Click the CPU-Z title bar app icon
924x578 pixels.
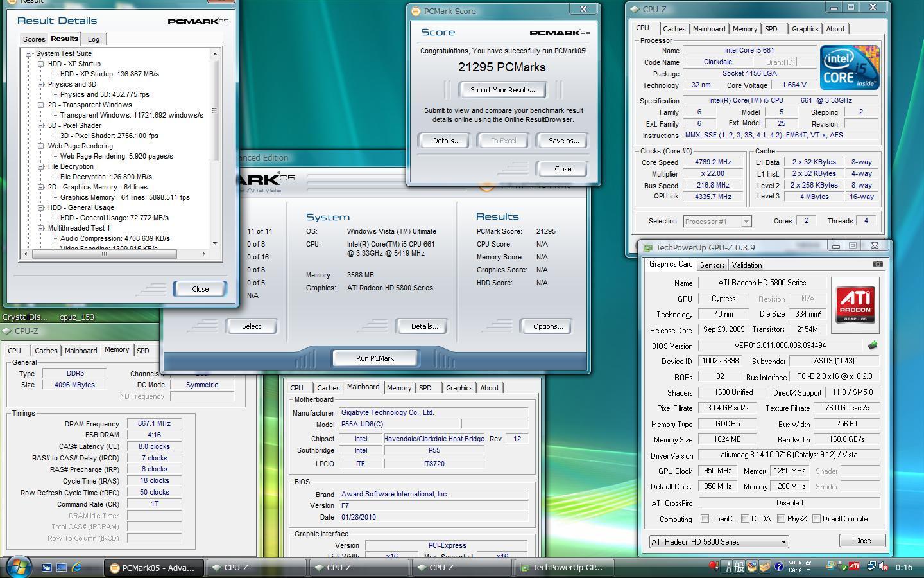[635, 10]
